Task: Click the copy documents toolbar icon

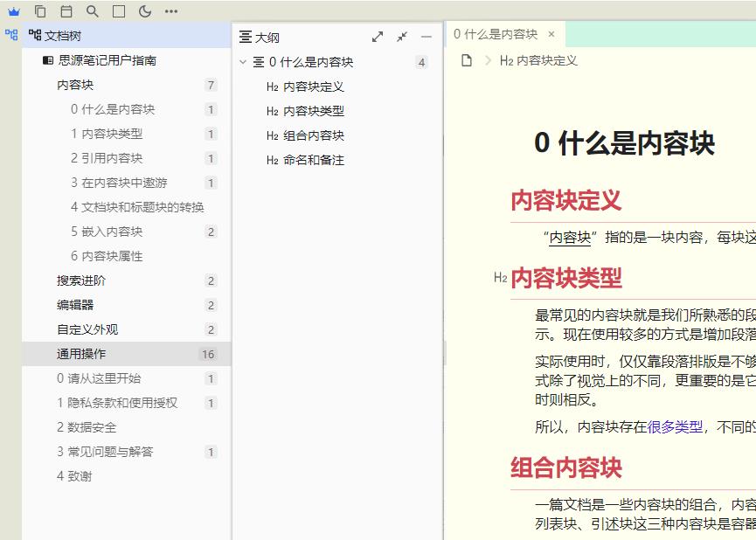Action: point(40,11)
